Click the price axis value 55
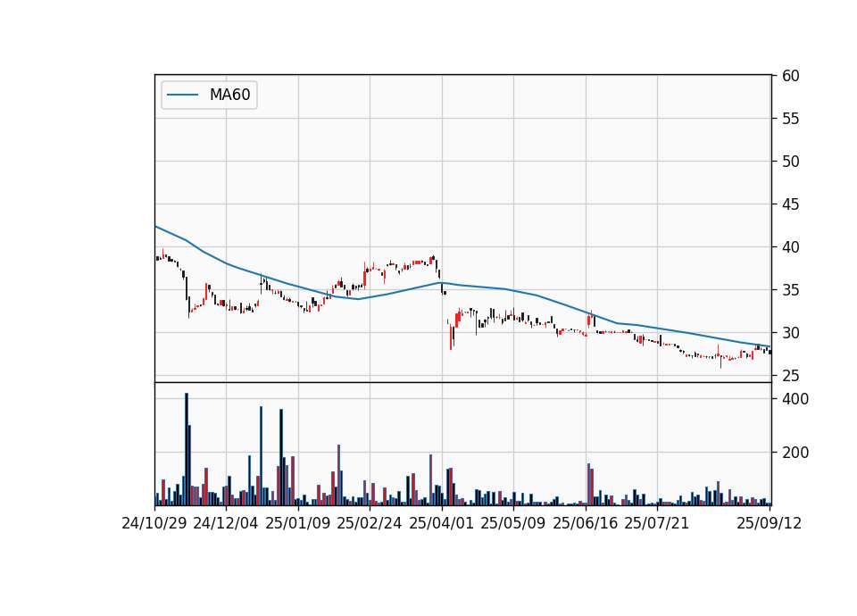This screenshot has width=857, height=616. pyautogui.click(x=790, y=119)
